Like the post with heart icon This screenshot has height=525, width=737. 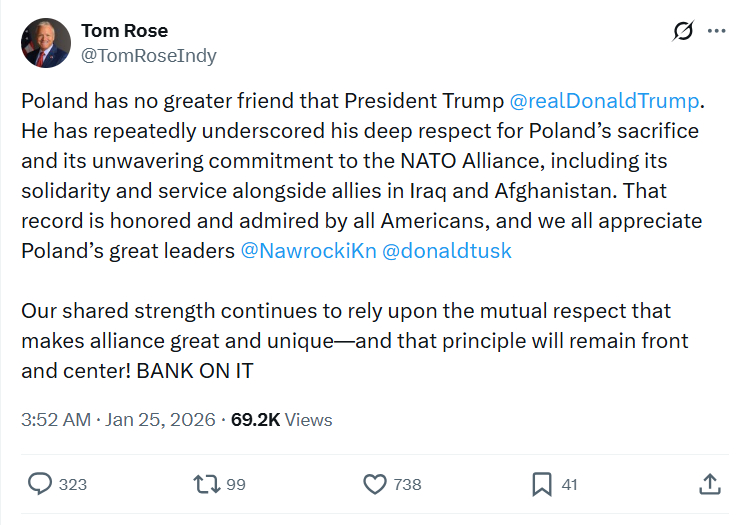pyautogui.click(x=374, y=484)
